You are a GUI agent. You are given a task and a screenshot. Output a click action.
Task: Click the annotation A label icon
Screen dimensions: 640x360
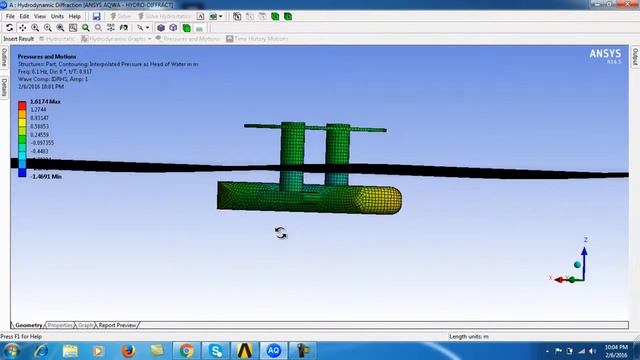(x=200, y=16)
